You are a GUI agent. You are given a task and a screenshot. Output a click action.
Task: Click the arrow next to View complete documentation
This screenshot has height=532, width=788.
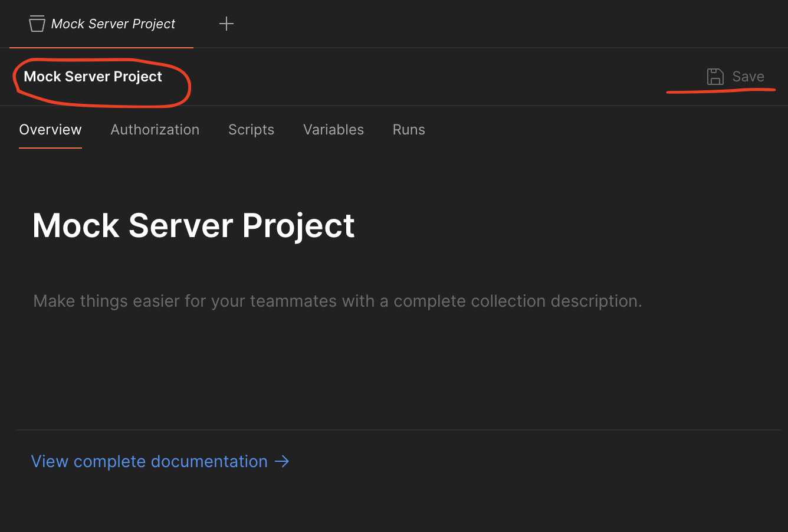[282, 461]
